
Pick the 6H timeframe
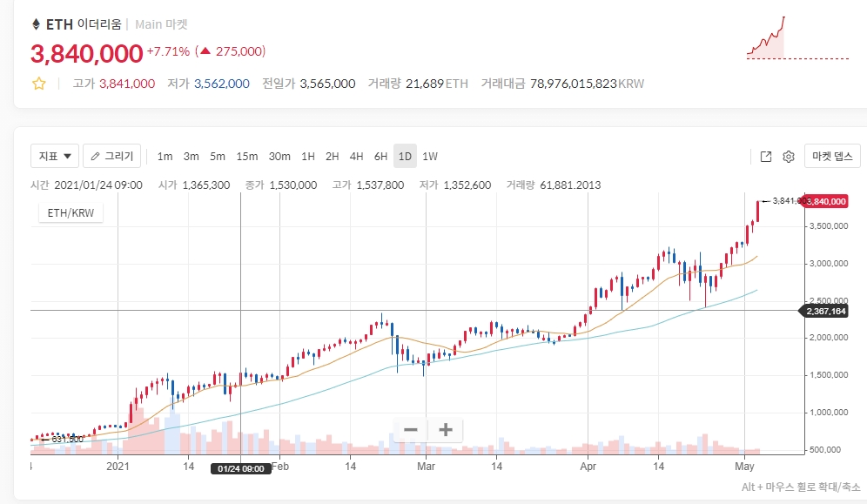pyautogui.click(x=381, y=157)
